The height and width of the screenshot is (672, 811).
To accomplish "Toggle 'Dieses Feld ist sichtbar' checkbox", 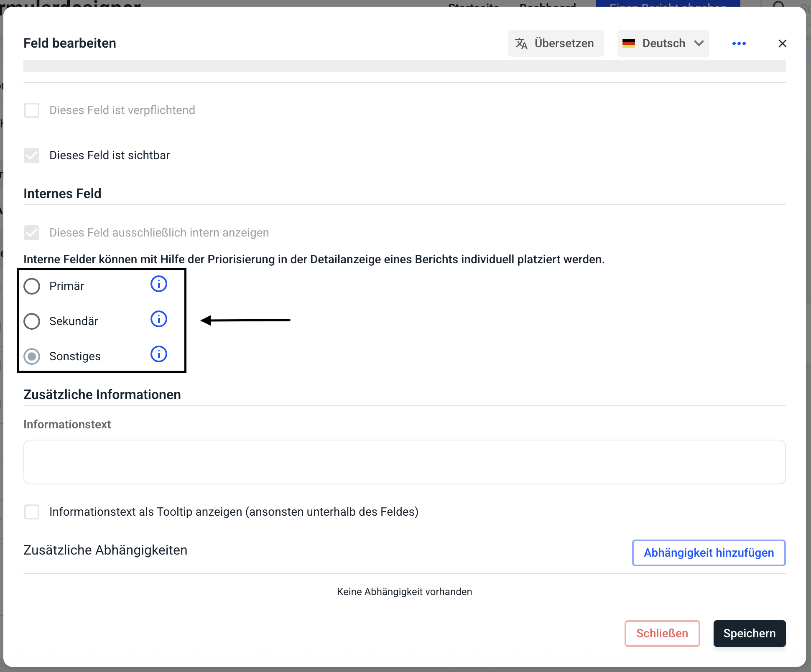I will [x=32, y=155].
